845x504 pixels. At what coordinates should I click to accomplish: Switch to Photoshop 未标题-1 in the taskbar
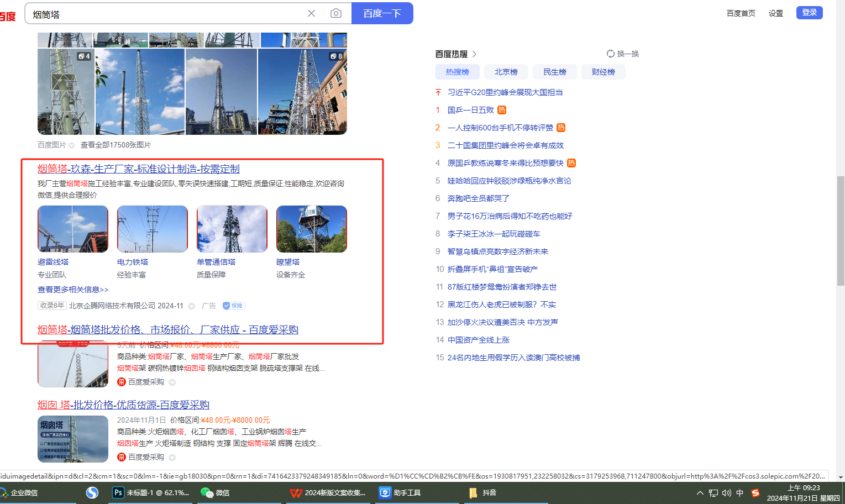point(151,492)
